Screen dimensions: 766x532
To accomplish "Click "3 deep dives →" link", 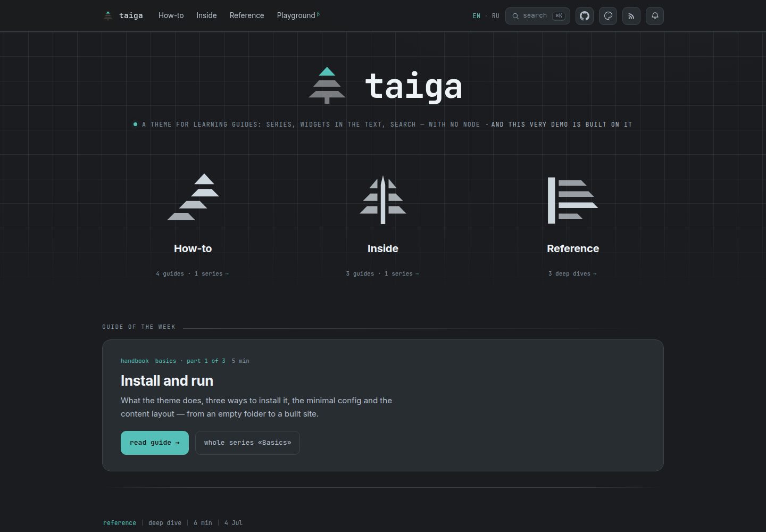I will click(x=573, y=273).
